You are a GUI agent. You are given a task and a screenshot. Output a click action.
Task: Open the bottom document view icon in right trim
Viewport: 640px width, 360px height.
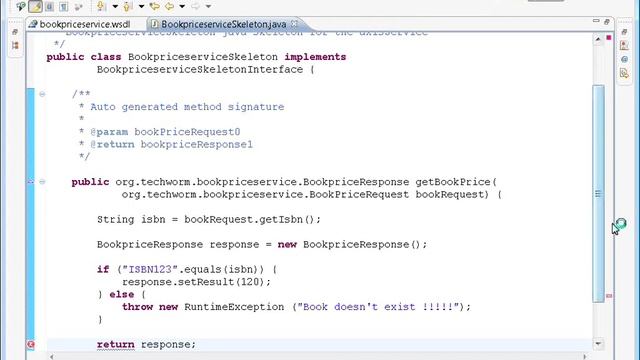coord(624,73)
